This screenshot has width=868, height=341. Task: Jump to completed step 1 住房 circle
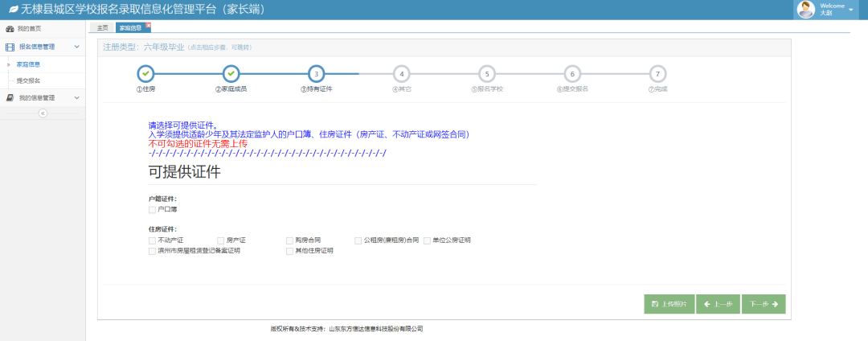pos(145,74)
